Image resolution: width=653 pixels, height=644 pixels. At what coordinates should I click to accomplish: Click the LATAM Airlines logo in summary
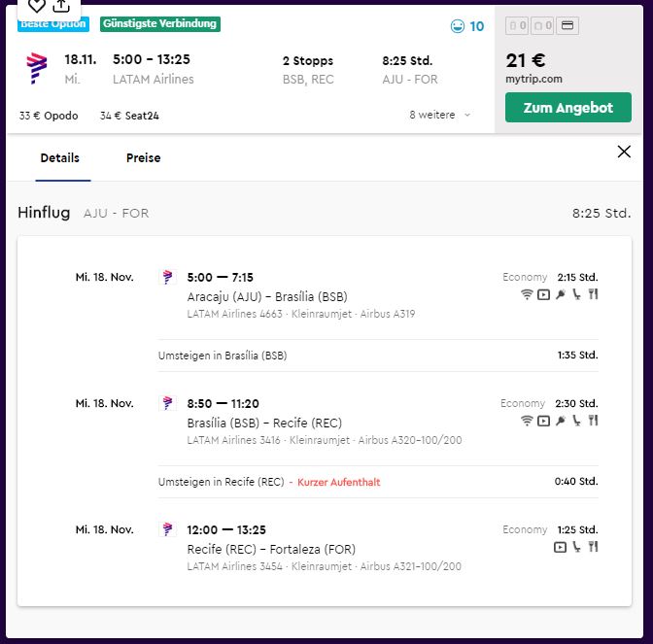[x=37, y=68]
